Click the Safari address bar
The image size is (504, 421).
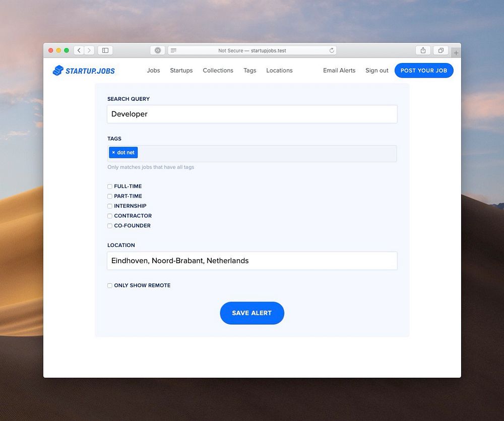click(x=252, y=50)
